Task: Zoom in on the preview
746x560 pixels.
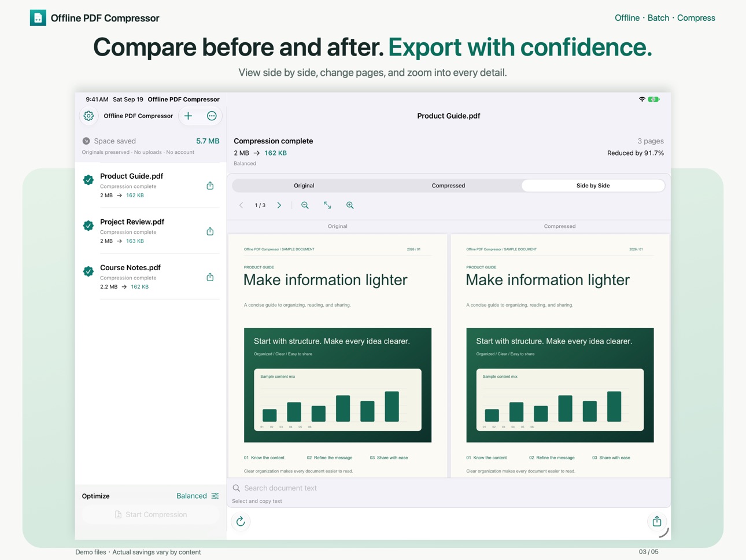Action: point(350,205)
